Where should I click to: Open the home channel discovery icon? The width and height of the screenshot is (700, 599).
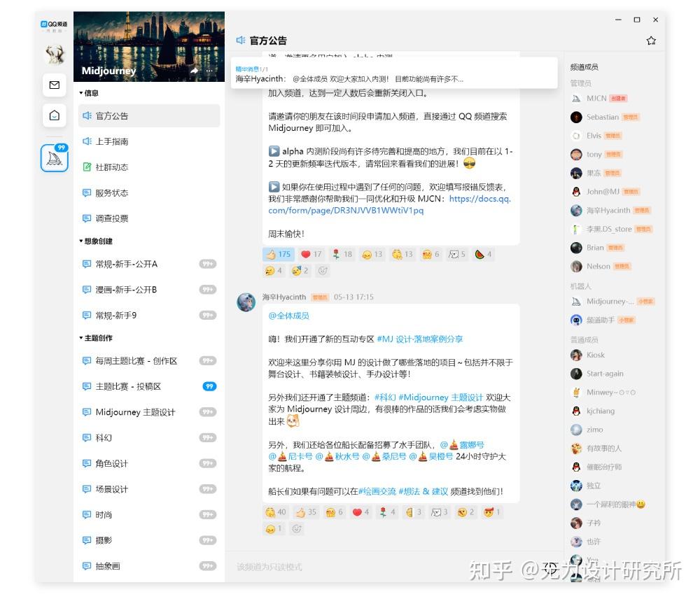55,115
